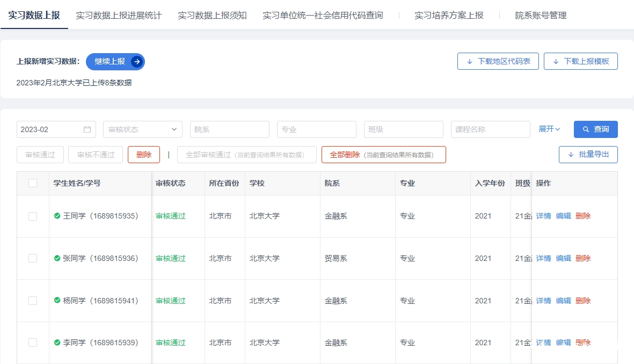The width and height of the screenshot is (634, 364).
Task: Click green check icon beside 王同学
Action: (x=57, y=216)
